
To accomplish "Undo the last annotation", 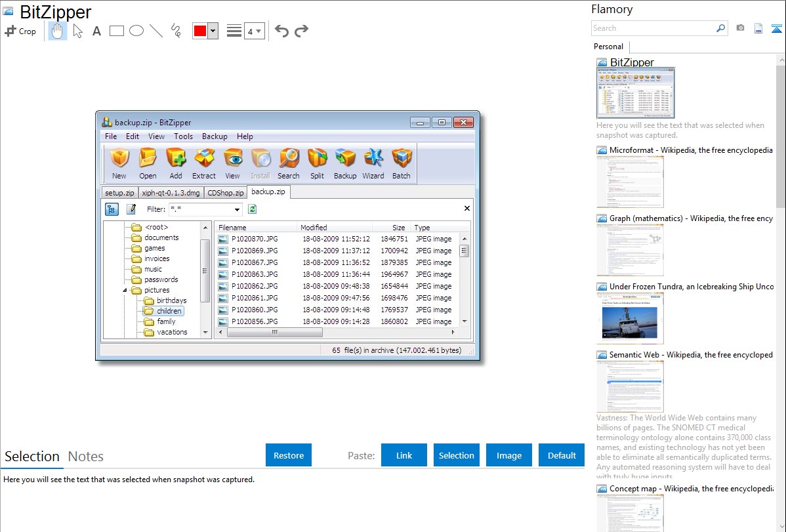I will [x=281, y=31].
